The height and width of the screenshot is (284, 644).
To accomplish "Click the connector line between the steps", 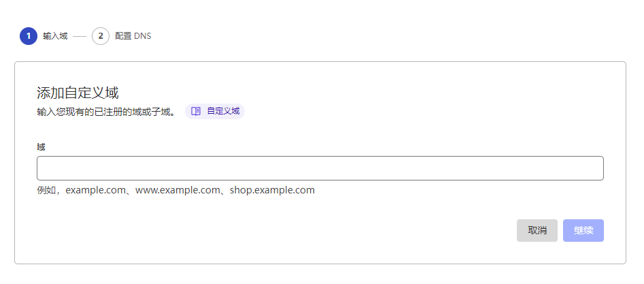I will tap(80, 36).
